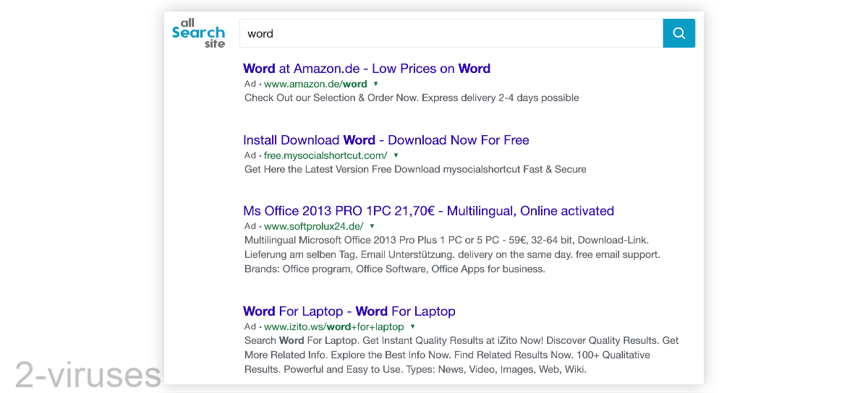Expand dropdown arrow beside softprolux24.de URL
The image size is (868, 393).
click(x=373, y=226)
